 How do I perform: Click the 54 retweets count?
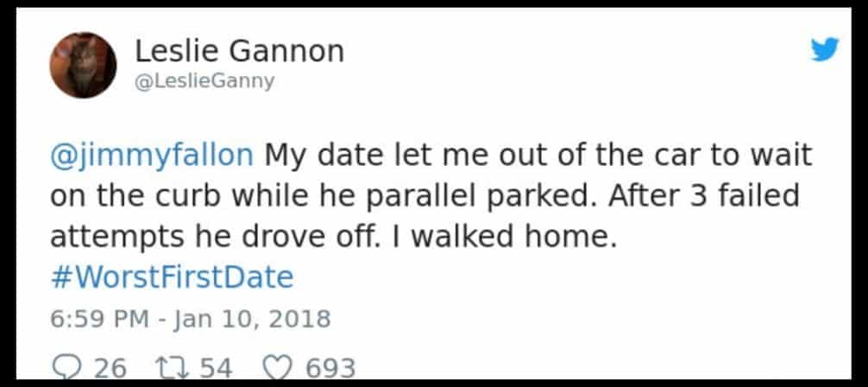[x=216, y=368]
